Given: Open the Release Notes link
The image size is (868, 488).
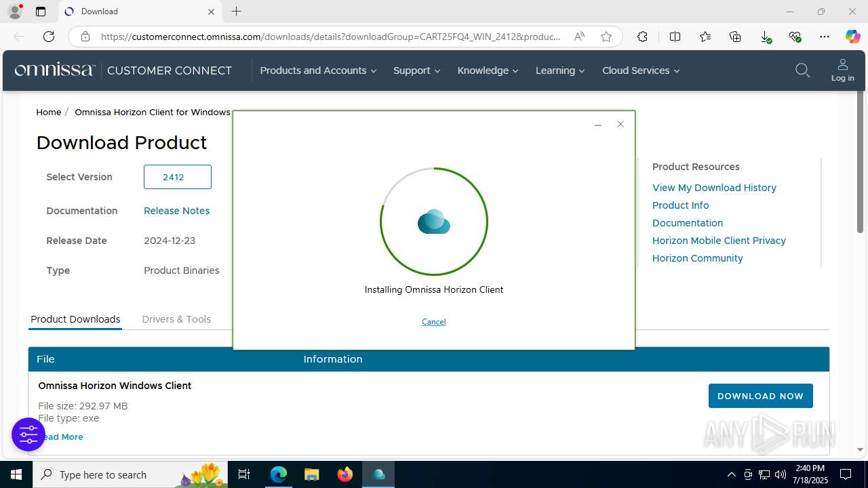Looking at the screenshot, I should (x=176, y=211).
